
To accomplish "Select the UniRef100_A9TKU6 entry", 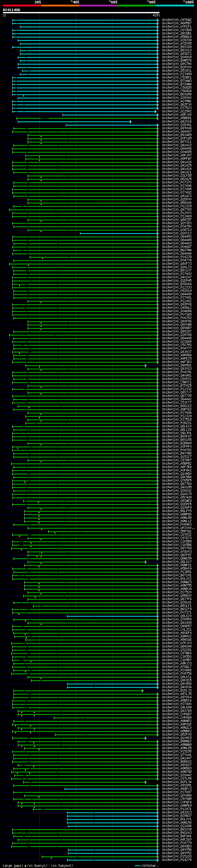I will pos(177,128).
